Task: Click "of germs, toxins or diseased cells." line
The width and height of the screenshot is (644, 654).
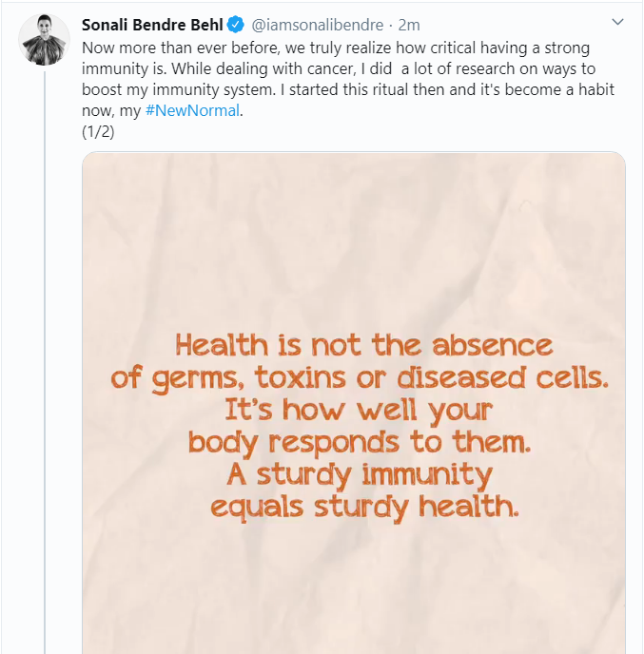Action: pos(361,377)
